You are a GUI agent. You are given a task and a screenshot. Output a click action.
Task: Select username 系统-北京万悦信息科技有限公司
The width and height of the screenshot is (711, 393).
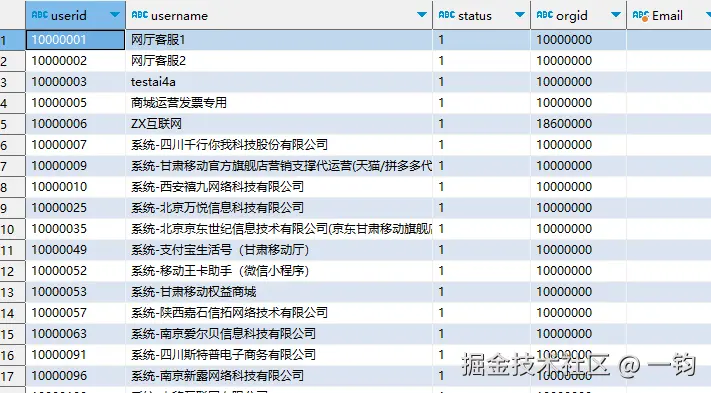[x=279, y=208]
